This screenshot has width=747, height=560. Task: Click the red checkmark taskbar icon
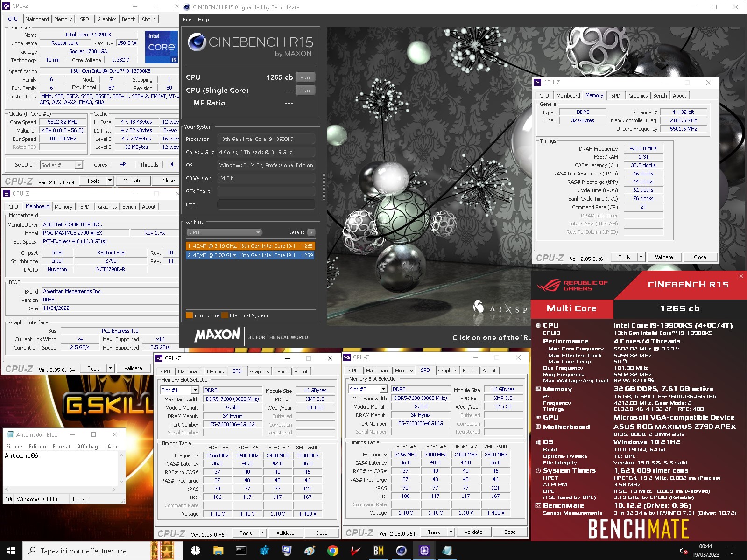click(x=356, y=551)
